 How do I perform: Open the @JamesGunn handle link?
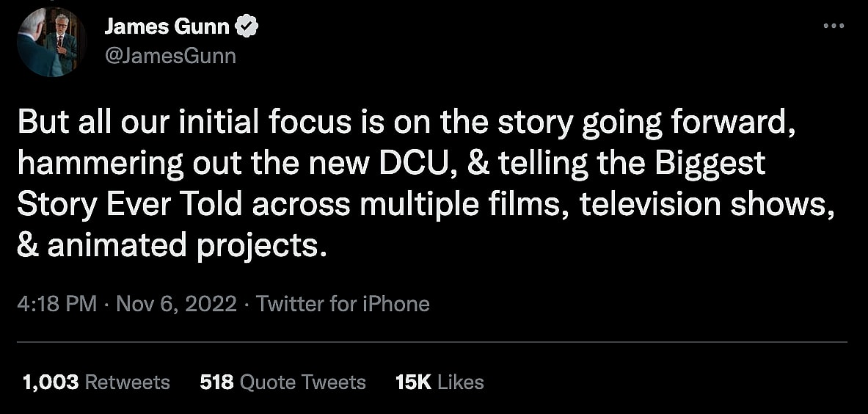[x=170, y=56]
